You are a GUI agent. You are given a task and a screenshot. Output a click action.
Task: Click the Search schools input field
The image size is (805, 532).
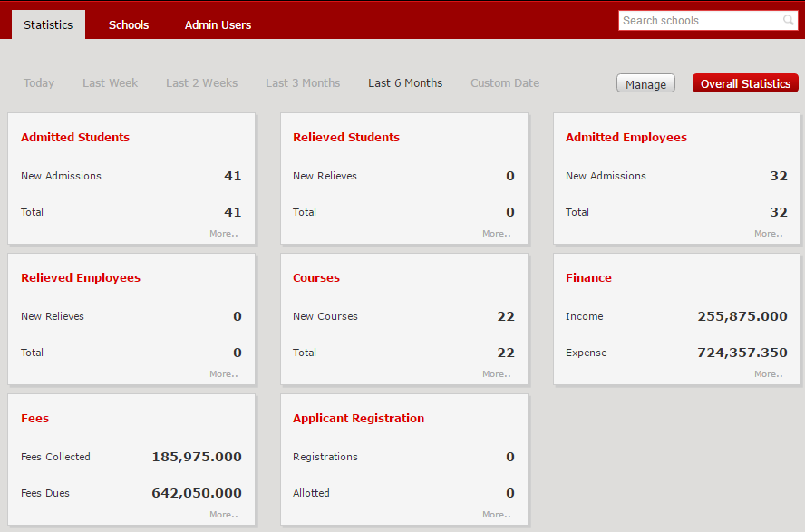point(698,20)
